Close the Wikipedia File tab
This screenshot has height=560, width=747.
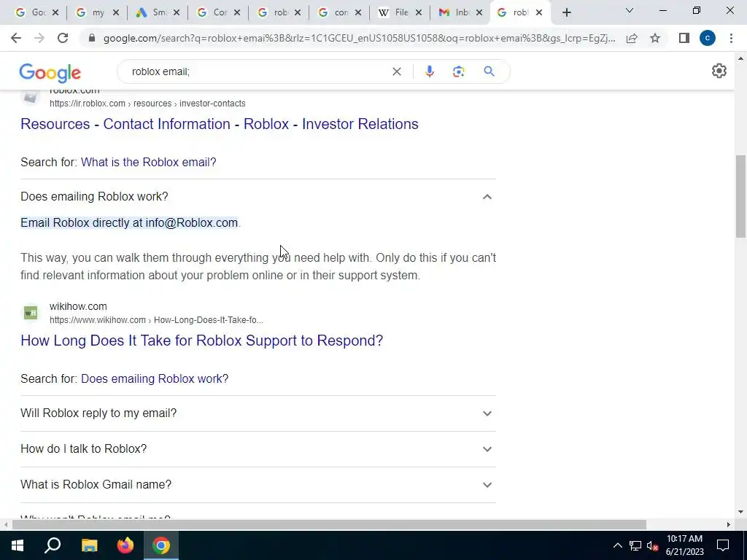[419, 13]
